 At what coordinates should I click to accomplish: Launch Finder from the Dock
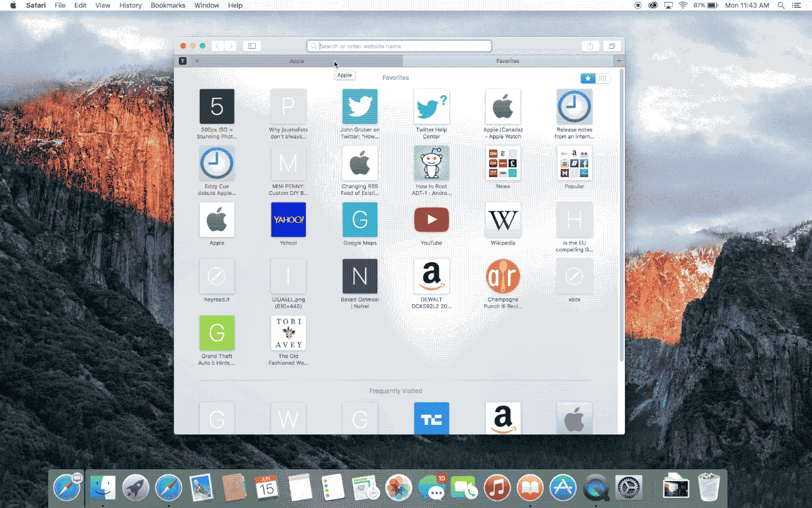(x=103, y=488)
